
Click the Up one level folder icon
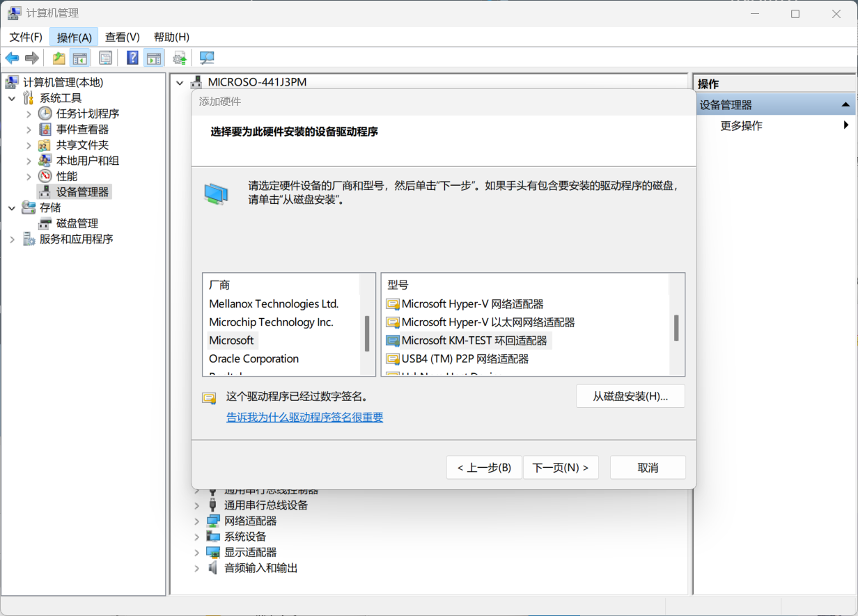[59, 58]
